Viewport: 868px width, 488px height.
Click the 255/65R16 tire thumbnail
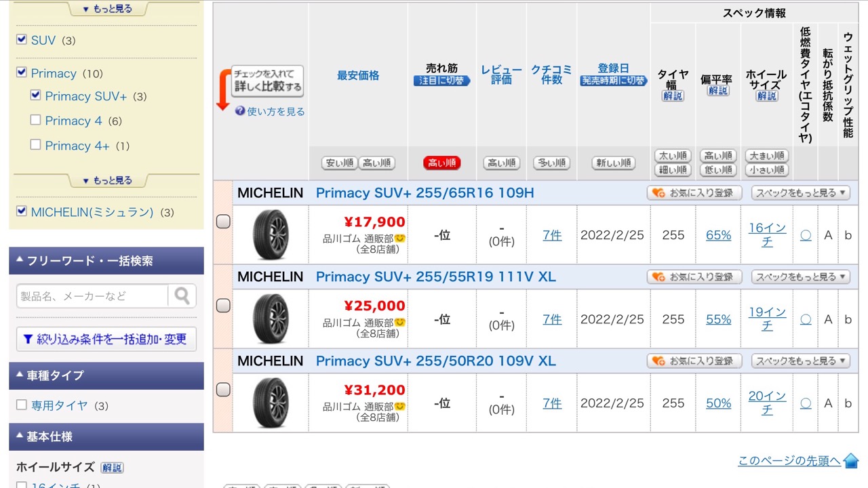point(271,235)
